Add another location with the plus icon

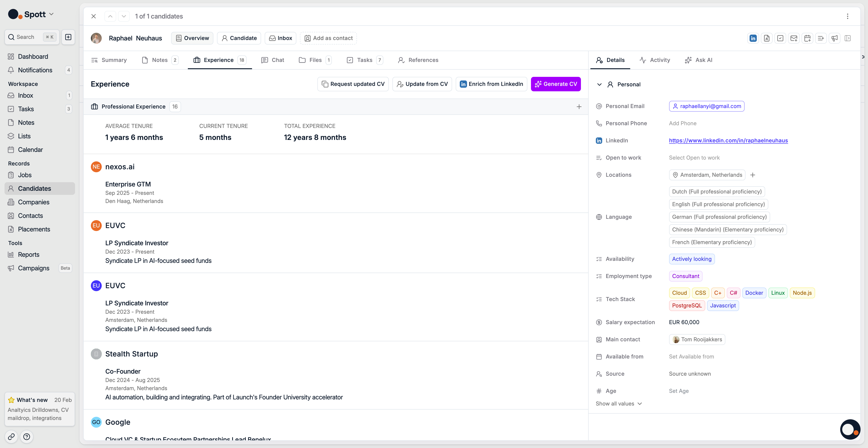[x=753, y=175]
